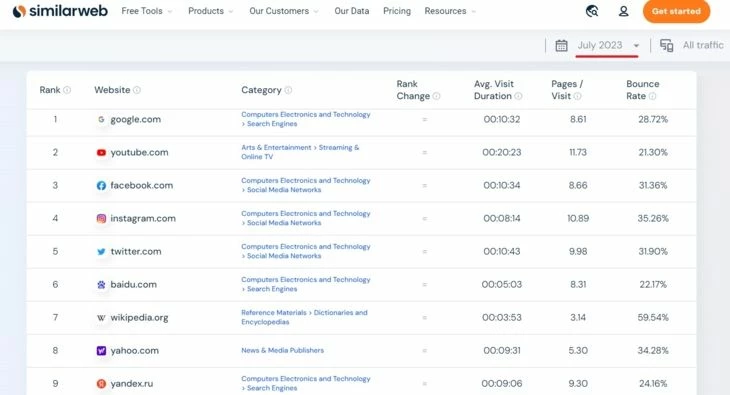The width and height of the screenshot is (730, 395).
Task: Expand the Free Tools menu
Action: coord(147,11)
